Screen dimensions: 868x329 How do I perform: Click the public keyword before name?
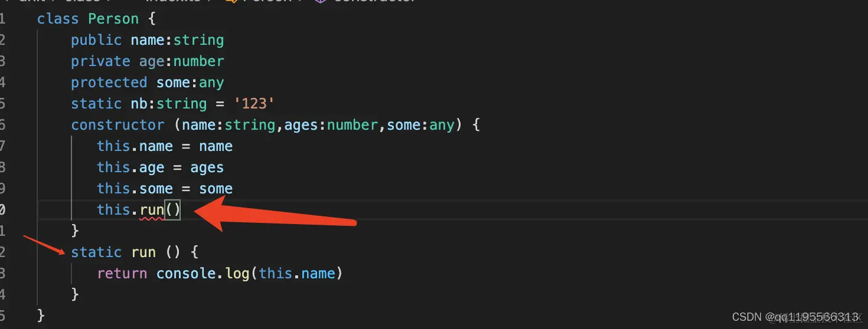(x=96, y=40)
